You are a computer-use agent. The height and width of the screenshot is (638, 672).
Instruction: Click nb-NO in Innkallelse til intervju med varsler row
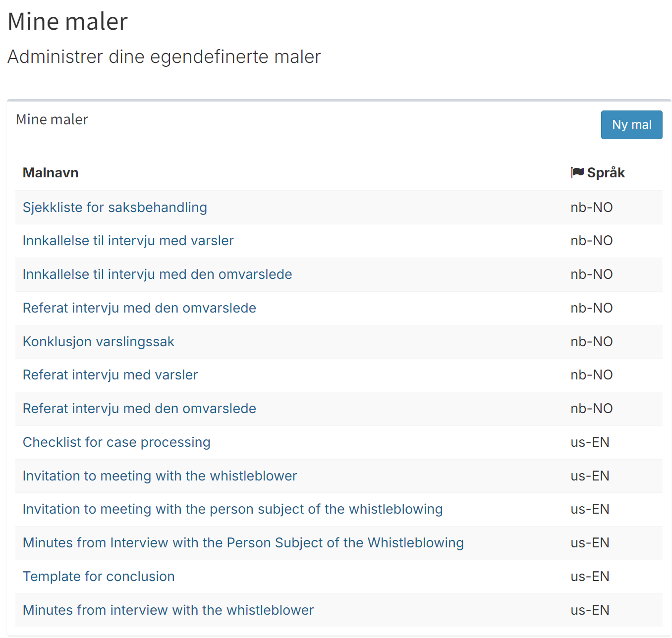point(592,241)
